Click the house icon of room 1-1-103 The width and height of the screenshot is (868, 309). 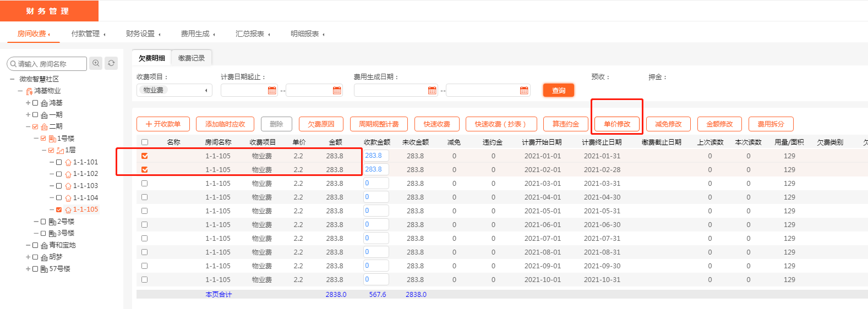tap(68, 186)
